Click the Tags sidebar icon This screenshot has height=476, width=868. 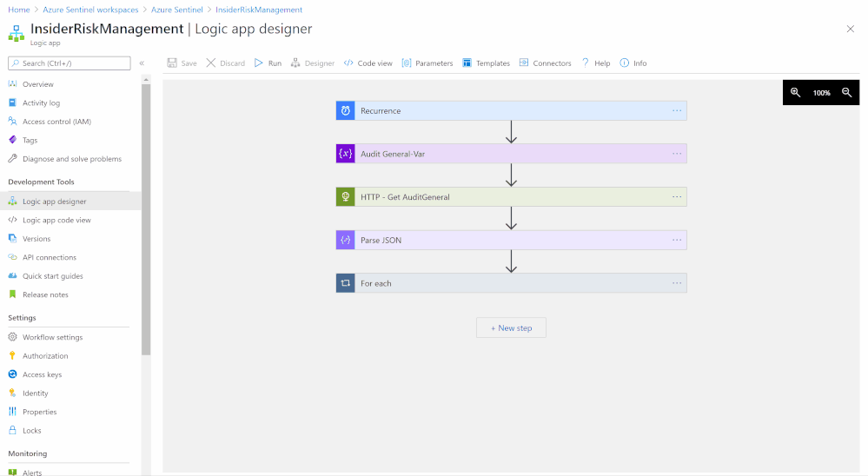pos(13,140)
